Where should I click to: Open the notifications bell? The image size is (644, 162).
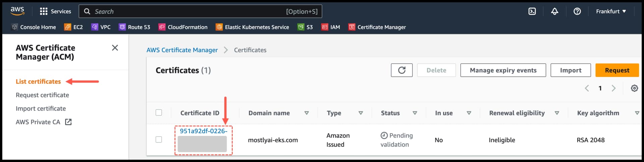pos(554,11)
